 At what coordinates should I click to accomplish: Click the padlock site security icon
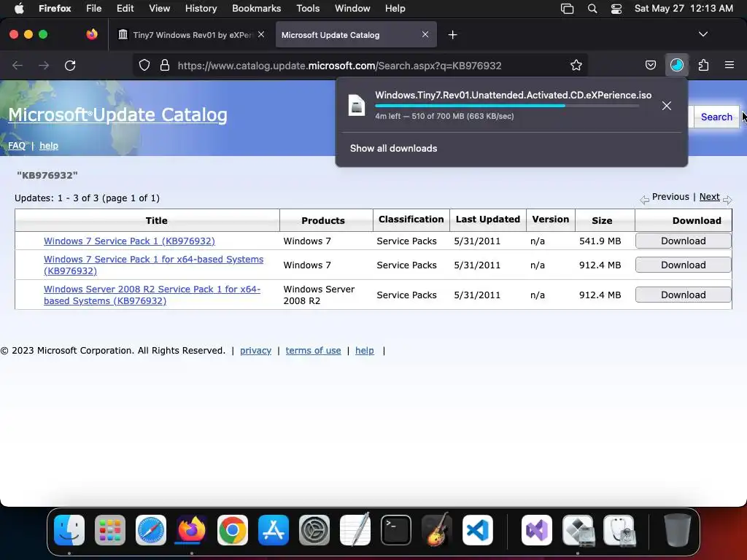[x=165, y=65]
